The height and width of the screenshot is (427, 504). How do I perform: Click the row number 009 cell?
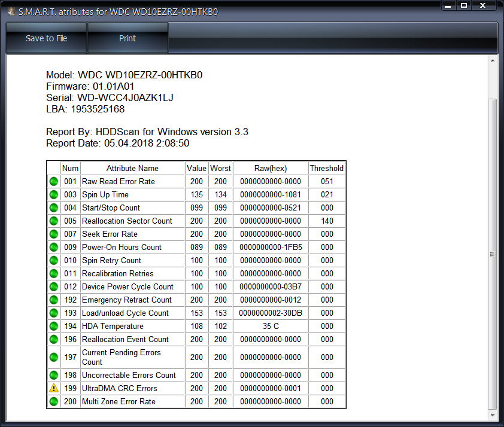(x=70, y=247)
